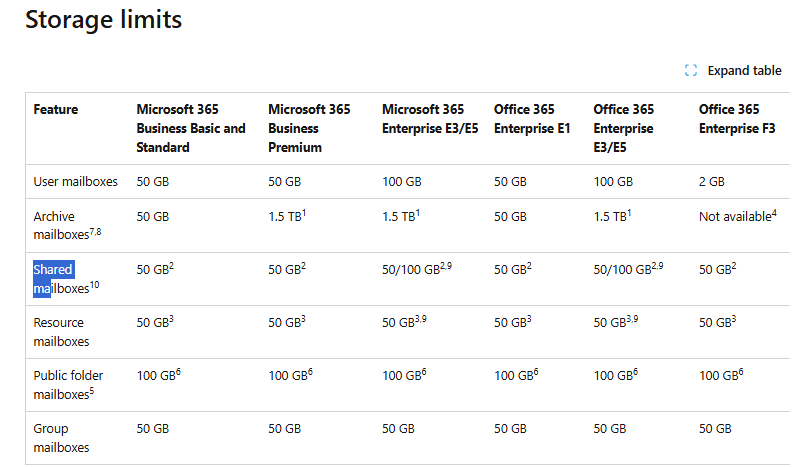Click the Microsoft 365 Business Premium column header
Screen dimensions: 792x467
click(x=309, y=128)
